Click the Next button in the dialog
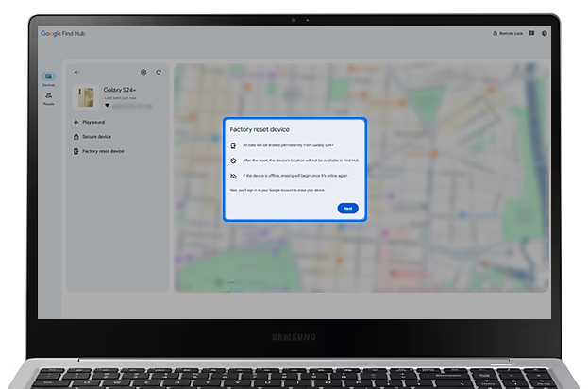 [347, 208]
